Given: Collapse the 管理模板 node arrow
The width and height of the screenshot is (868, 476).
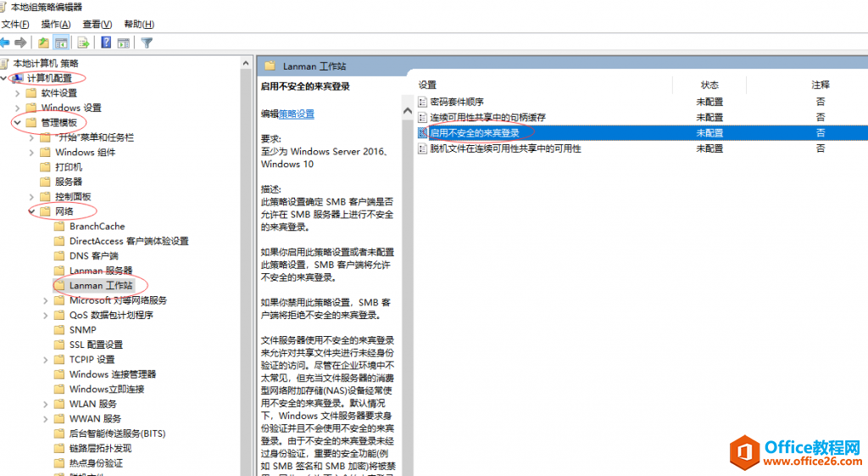Looking at the screenshot, I should (17, 122).
